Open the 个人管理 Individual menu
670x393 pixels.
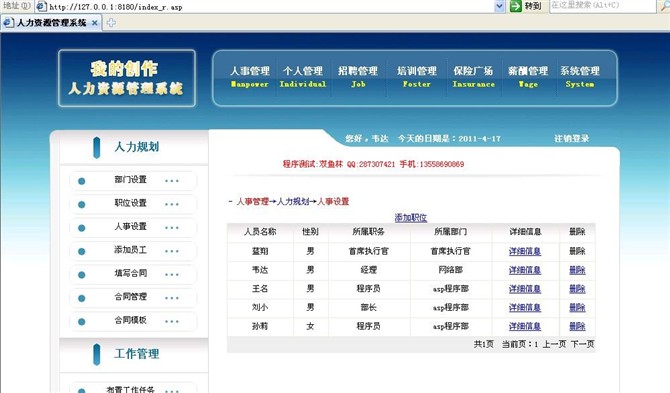(303, 76)
